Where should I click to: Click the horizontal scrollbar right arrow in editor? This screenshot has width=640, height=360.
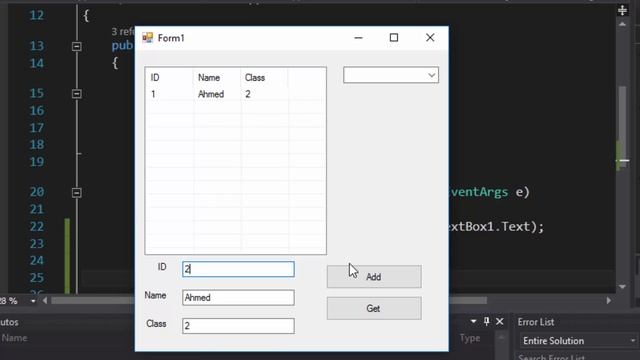click(x=609, y=301)
